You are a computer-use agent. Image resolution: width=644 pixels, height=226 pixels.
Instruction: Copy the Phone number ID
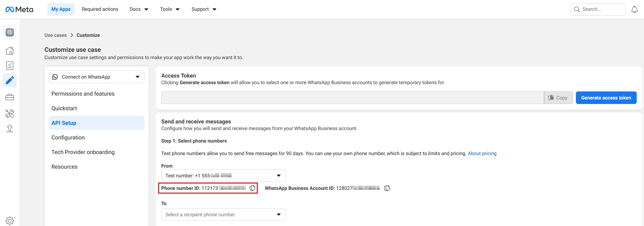pos(253,188)
